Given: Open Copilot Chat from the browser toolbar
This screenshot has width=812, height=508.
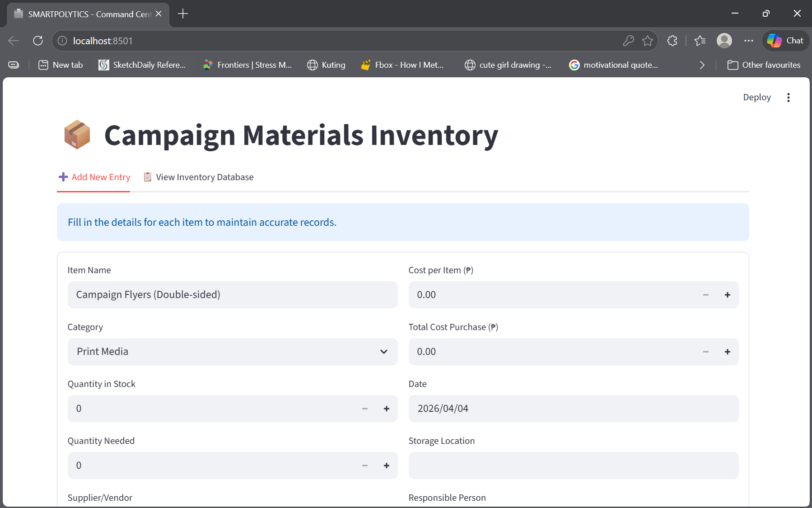Looking at the screenshot, I should [x=785, y=41].
